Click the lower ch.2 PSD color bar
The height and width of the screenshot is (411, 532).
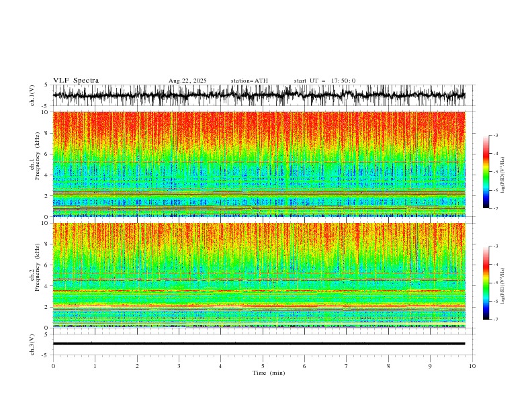coord(486,283)
